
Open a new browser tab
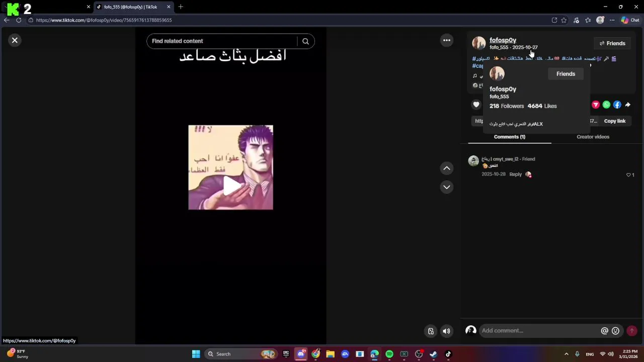tap(181, 7)
